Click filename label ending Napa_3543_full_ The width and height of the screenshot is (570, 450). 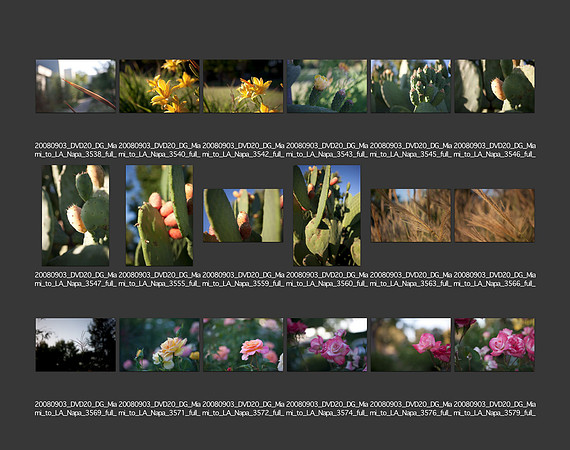tap(327, 150)
